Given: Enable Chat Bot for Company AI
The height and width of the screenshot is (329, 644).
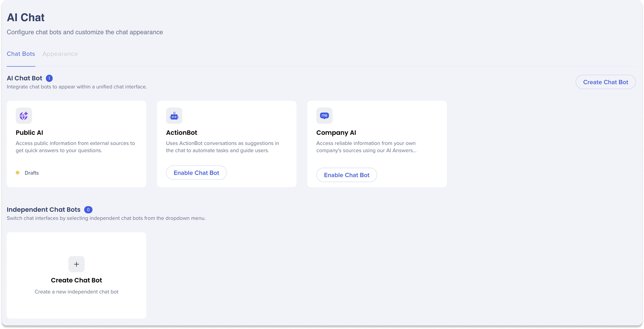Looking at the screenshot, I should [347, 175].
